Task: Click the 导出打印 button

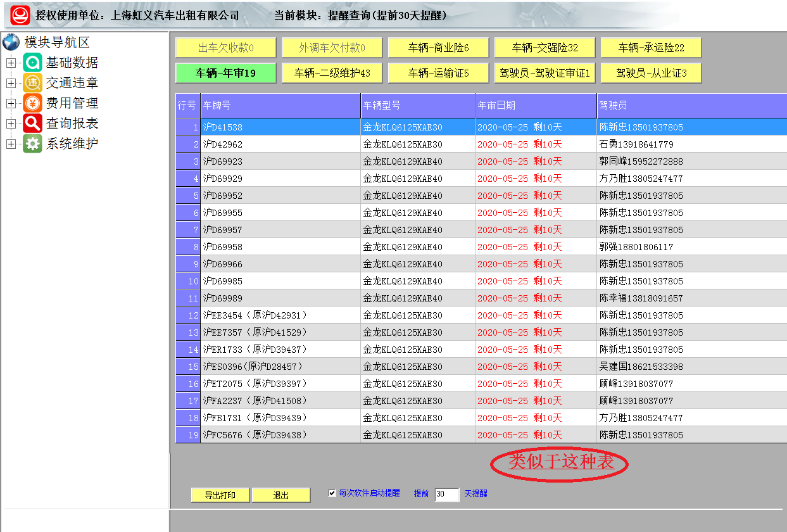Action: click(220, 495)
